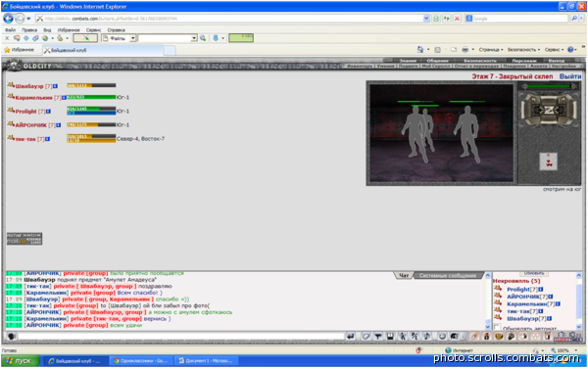Open the 'Избранное' menu in menu bar
The width and height of the screenshot is (588, 368).
(x=69, y=30)
